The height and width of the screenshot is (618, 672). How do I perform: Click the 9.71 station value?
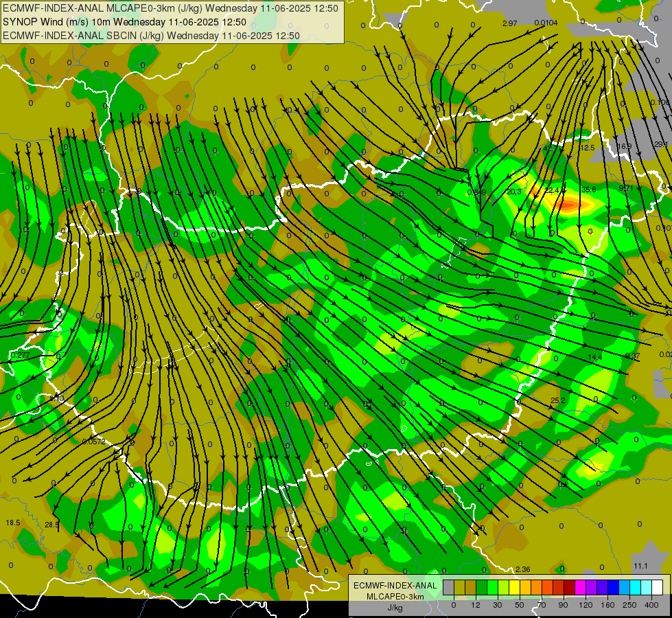pos(626,188)
